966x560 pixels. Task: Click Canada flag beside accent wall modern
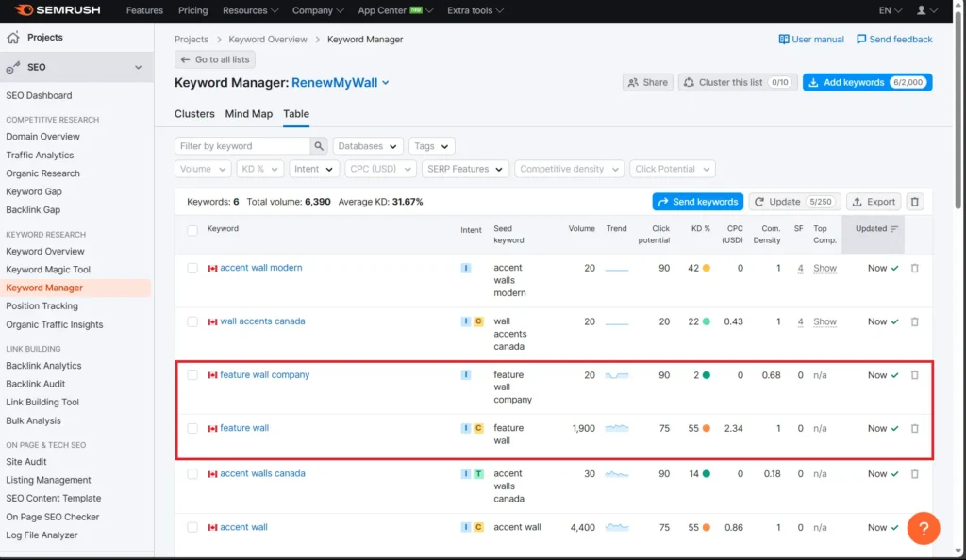click(x=212, y=269)
